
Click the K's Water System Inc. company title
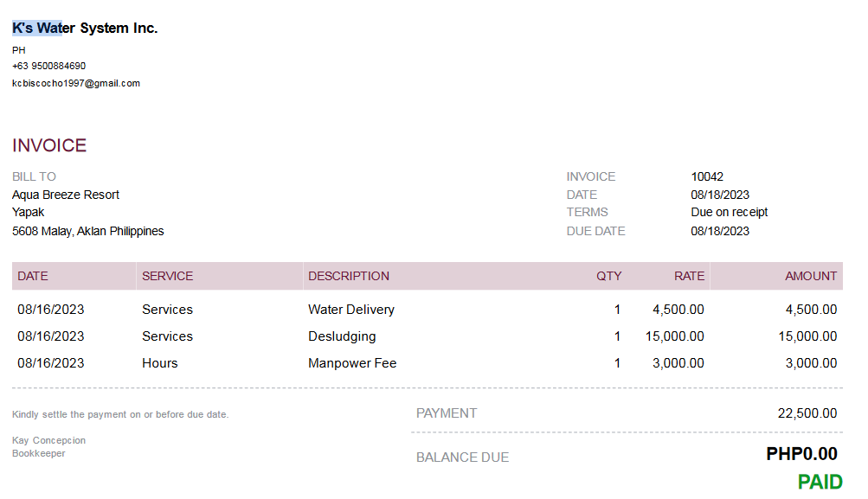pos(85,29)
